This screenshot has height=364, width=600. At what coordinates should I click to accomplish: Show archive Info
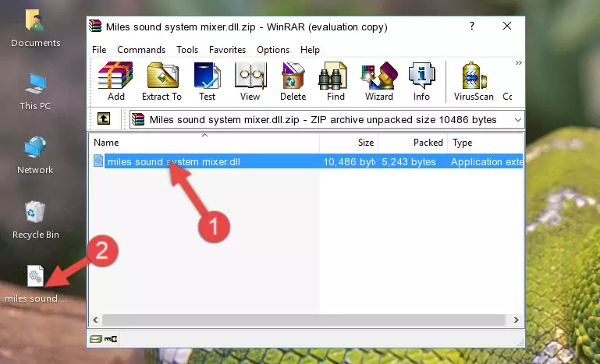[x=421, y=81]
